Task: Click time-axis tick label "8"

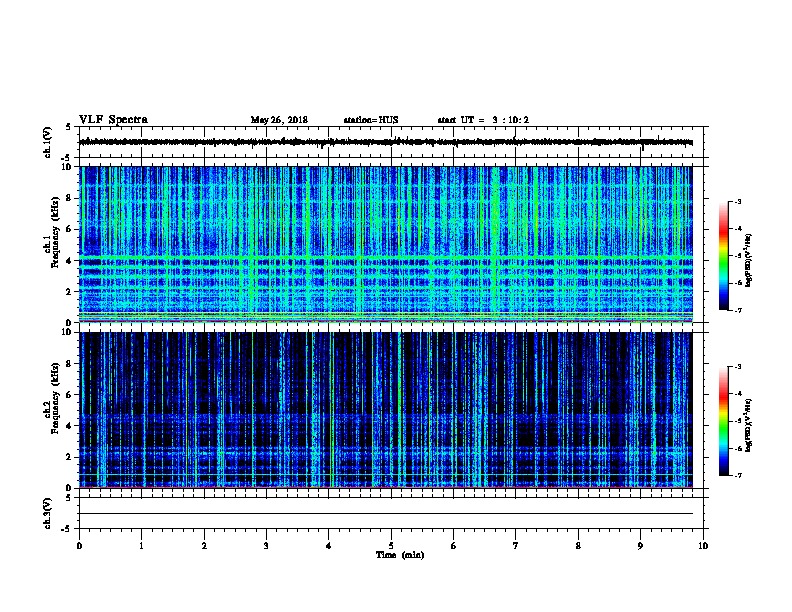Action: coord(578,546)
